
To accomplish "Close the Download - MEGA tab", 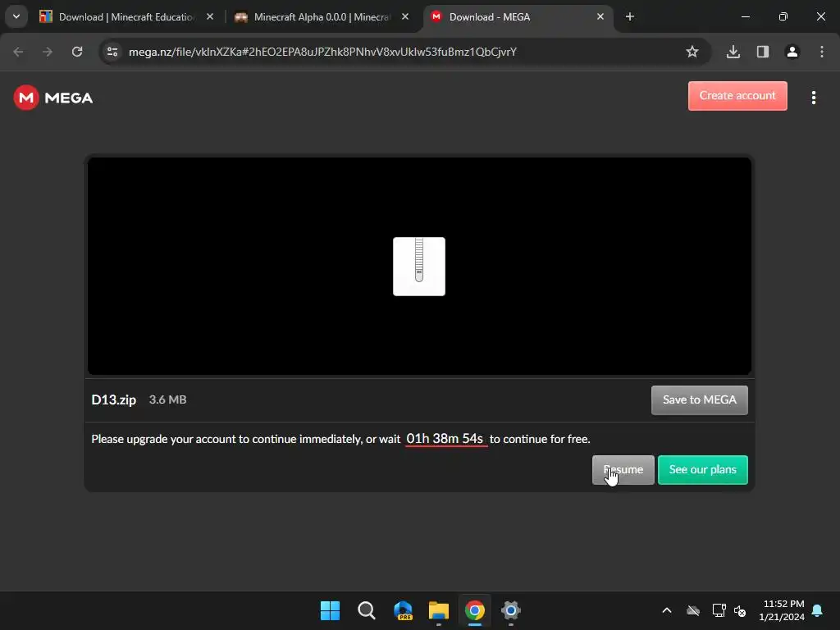I will [x=600, y=16].
